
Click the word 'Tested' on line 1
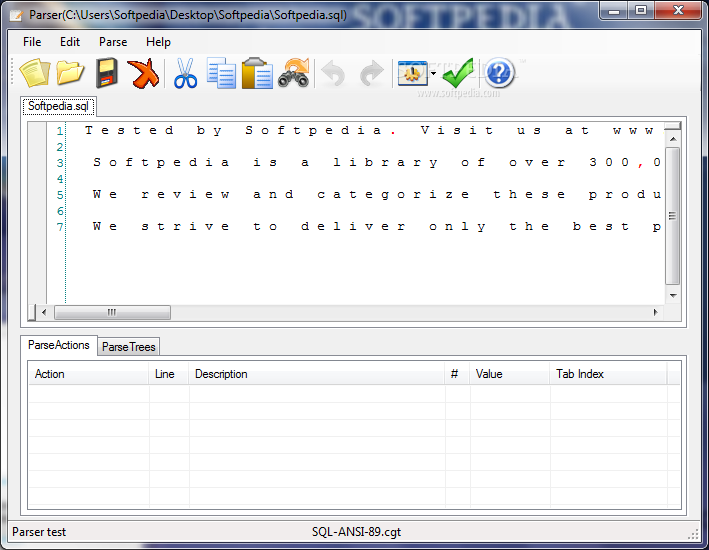point(129,131)
